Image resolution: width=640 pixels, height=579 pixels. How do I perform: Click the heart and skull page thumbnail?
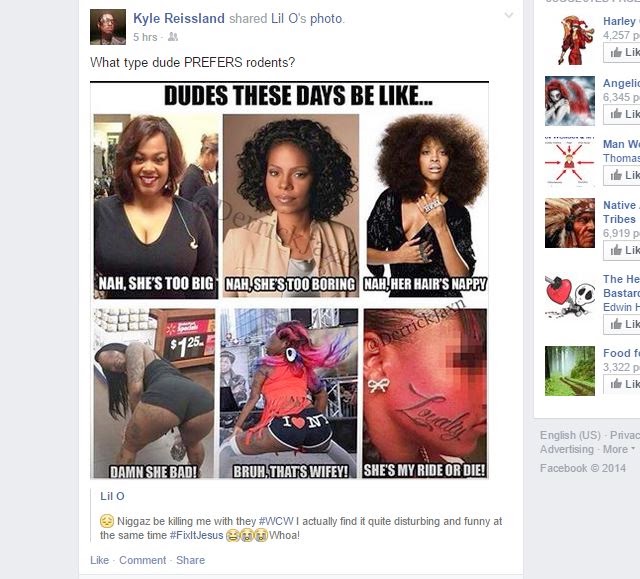[x=570, y=297]
